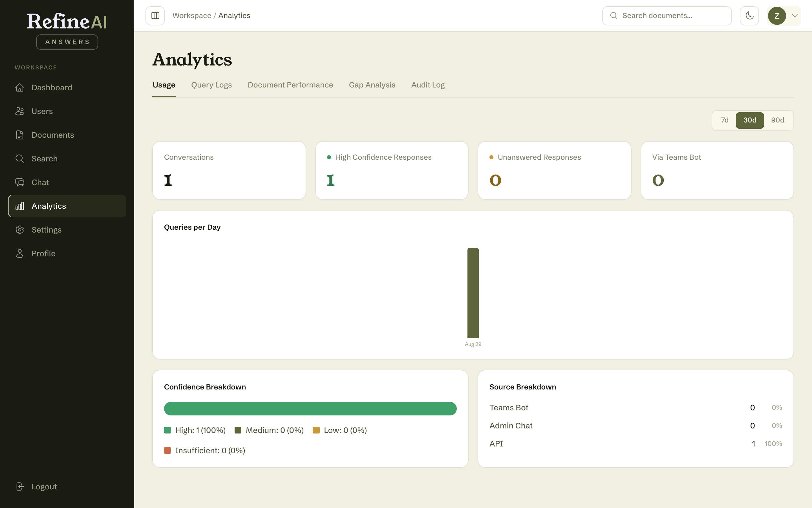
Task: Click the Workspace breadcrumb link
Action: (x=192, y=16)
